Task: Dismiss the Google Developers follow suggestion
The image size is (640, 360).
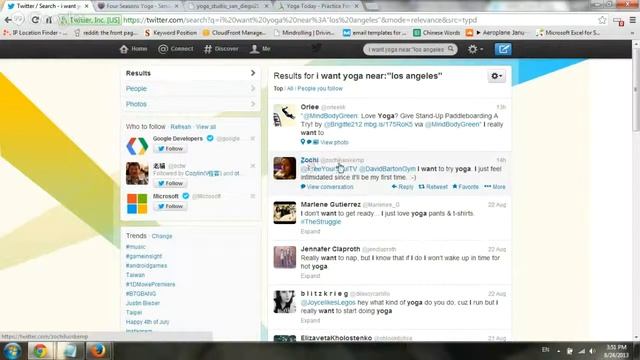Action: point(253,139)
